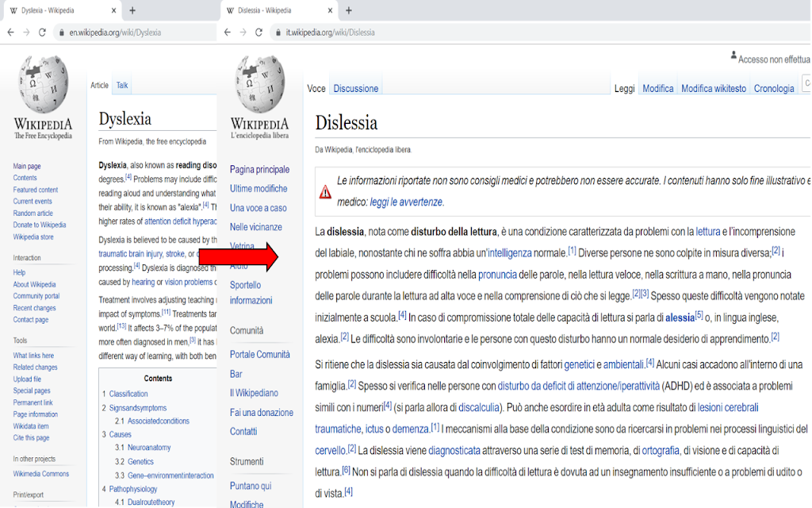The image size is (812, 508).
Task: Open Recent changes sidebar link
Action: coord(34,308)
